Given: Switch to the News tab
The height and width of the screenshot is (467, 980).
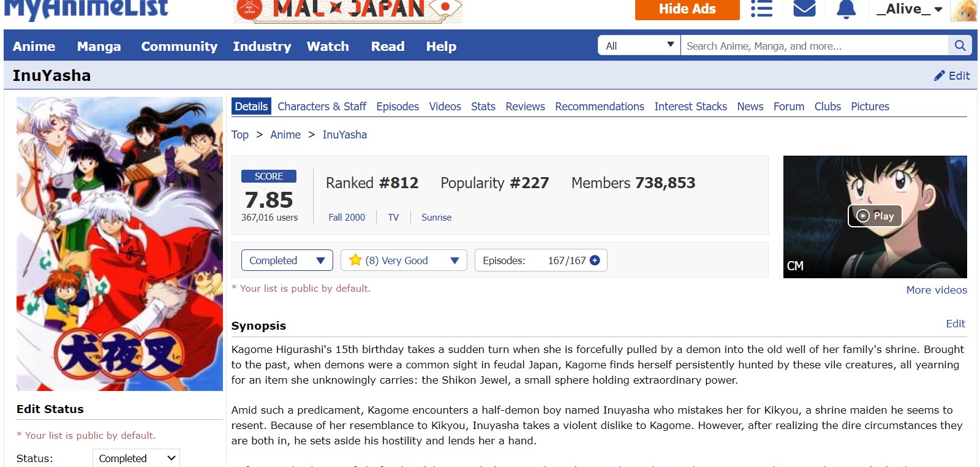Looking at the screenshot, I should [x=750, y=106].
